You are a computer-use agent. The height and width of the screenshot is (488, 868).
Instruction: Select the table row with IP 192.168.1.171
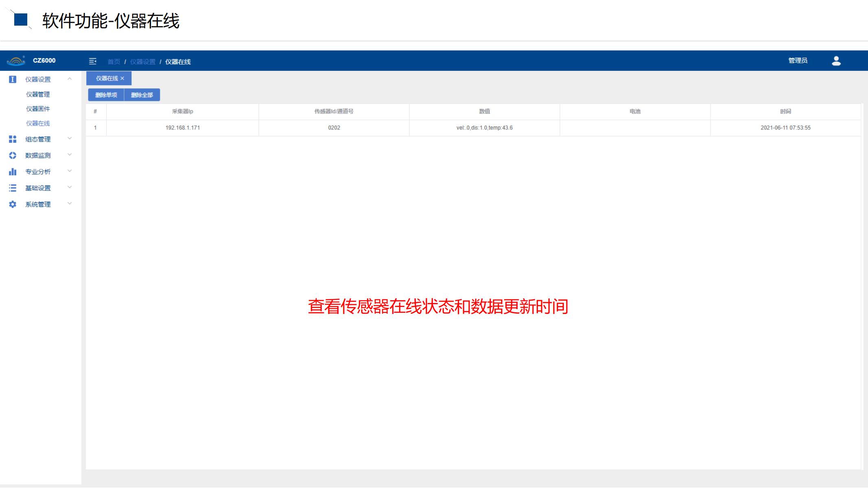(182, 127)
